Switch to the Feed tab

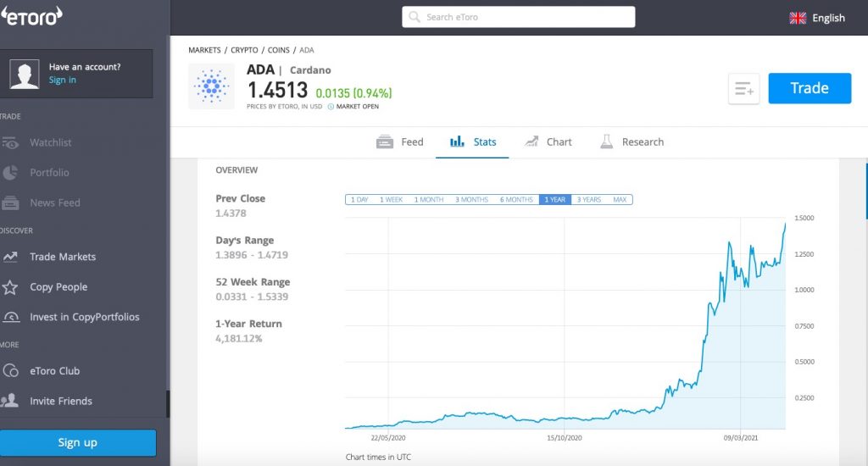pyautogui.click(x=400, y=142)
